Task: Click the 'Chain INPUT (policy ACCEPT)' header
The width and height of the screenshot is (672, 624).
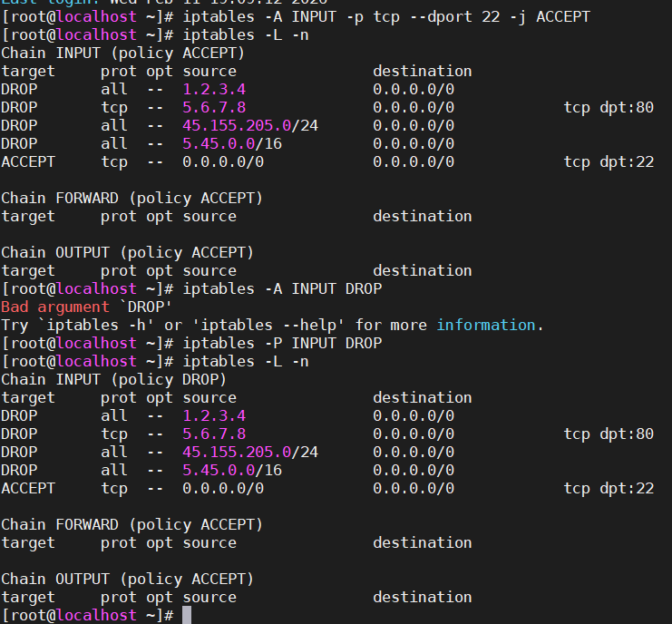Action: pos(122,53)
